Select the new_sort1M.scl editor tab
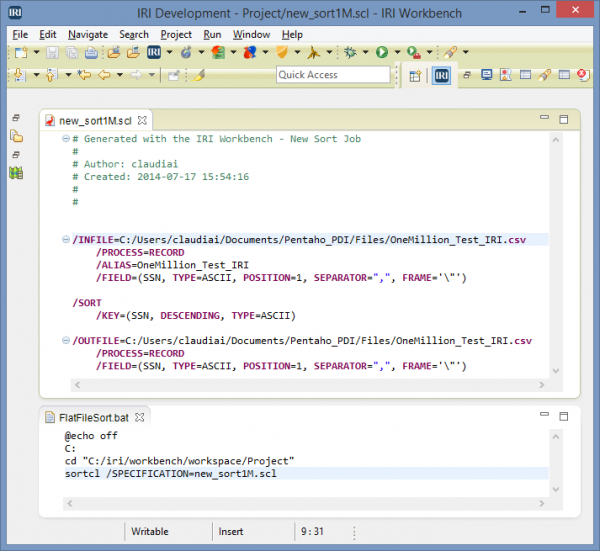 coord(95,121)
